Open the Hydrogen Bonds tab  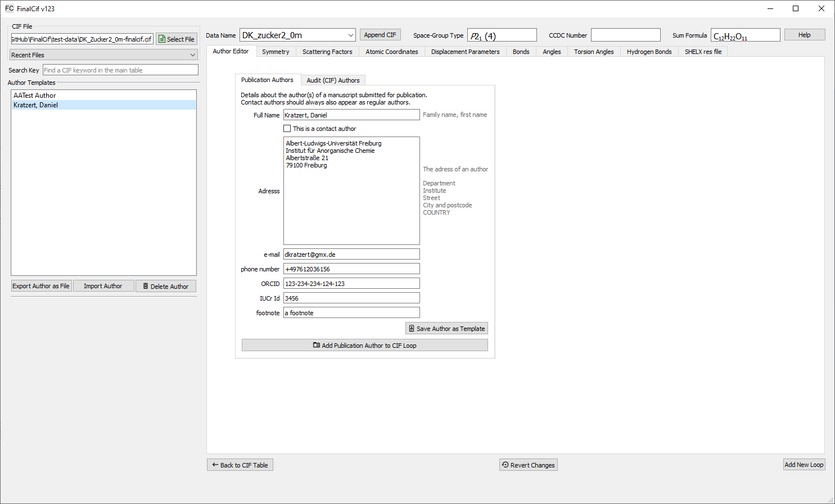click(x=649, y=52)
